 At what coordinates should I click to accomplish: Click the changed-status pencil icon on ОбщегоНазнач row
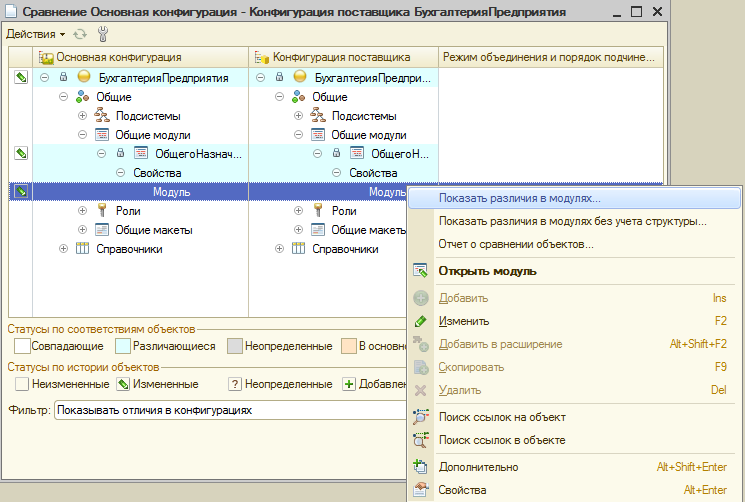click(x=21, y=153)
